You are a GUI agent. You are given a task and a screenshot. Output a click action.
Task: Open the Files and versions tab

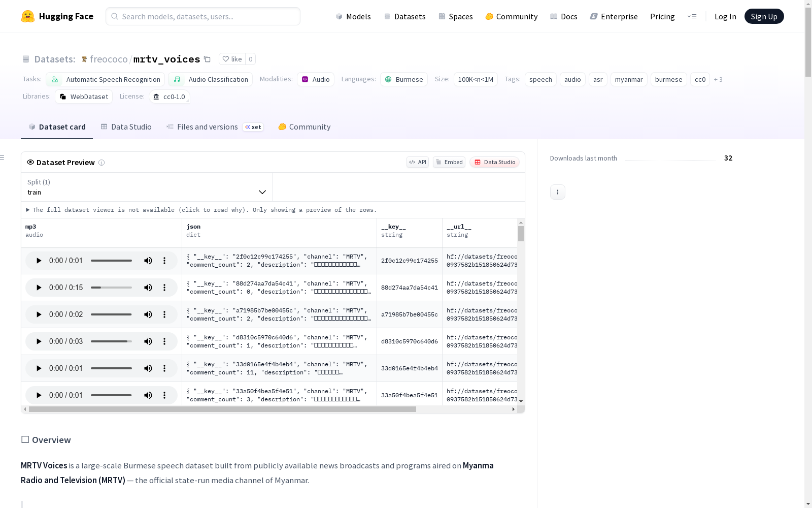point(215,127)
